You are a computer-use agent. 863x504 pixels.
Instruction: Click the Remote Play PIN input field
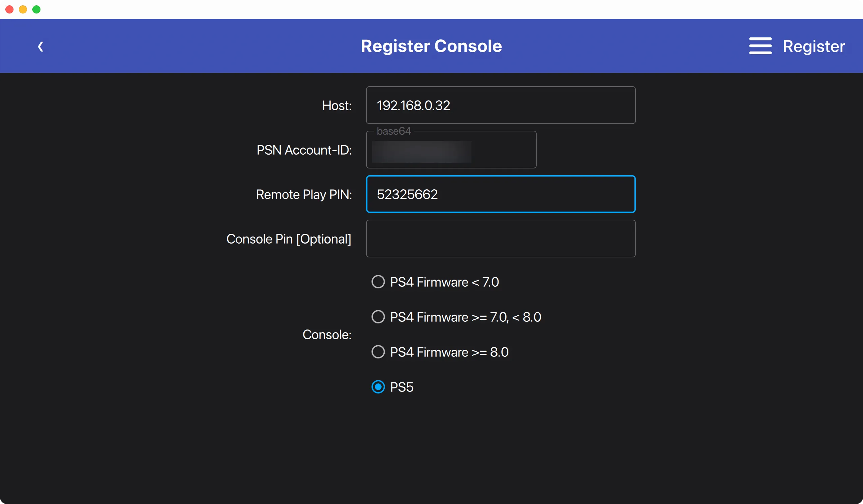[500, 194]
